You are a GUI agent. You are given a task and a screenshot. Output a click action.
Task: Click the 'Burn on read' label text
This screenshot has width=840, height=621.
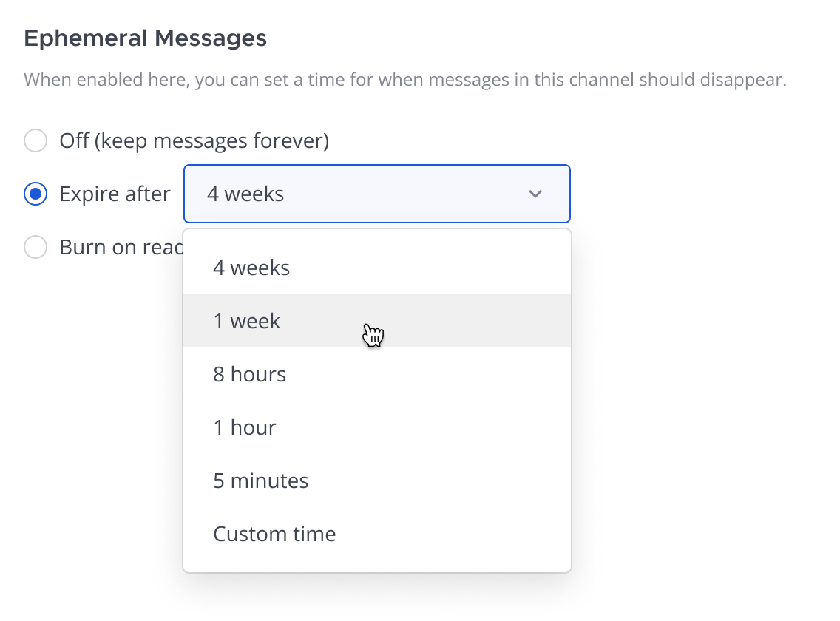[x=121, y=247]
